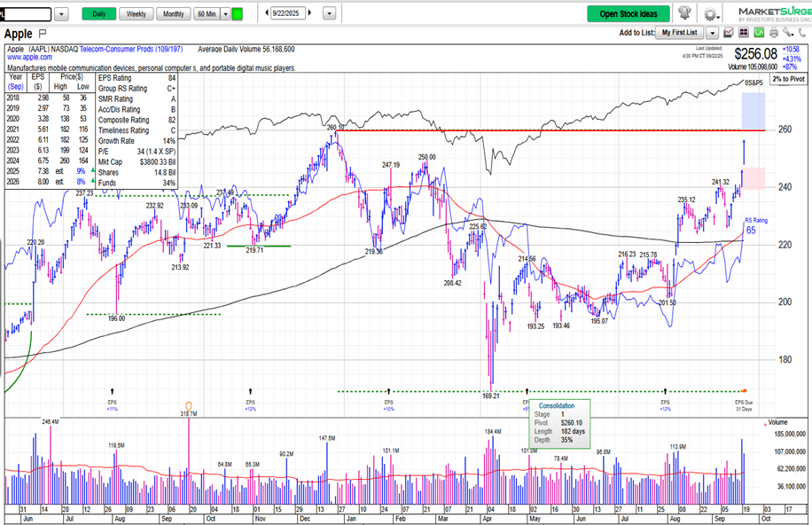Switch to the 60 Min chart
Screen dimensions: 812x525
[207, 14]
